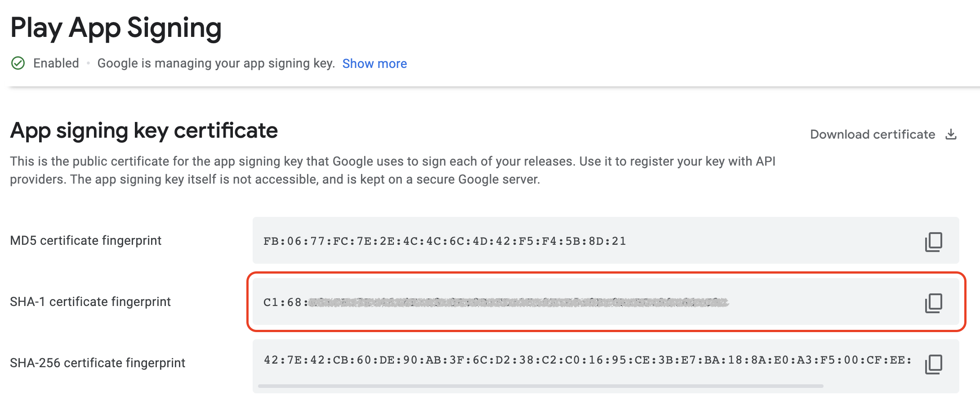Open the Show more link
This screenshot has height=414, width=980.
point(374,63)
